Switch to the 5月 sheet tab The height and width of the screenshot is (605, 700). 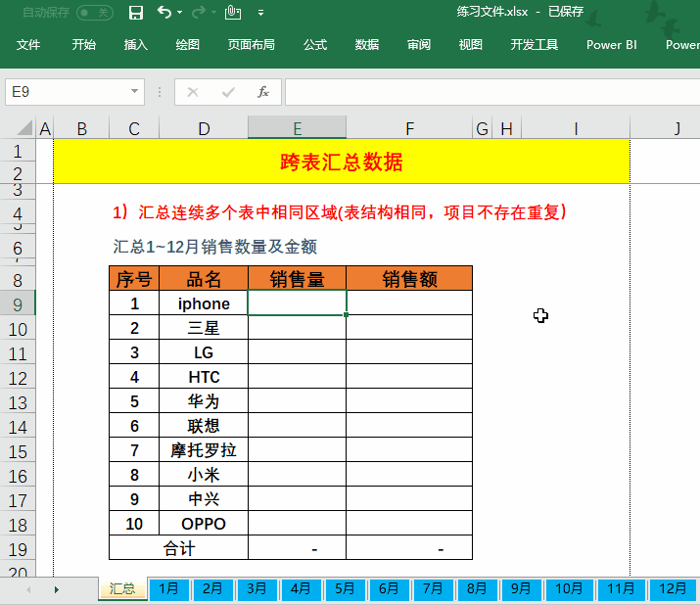tap(345, 589)
